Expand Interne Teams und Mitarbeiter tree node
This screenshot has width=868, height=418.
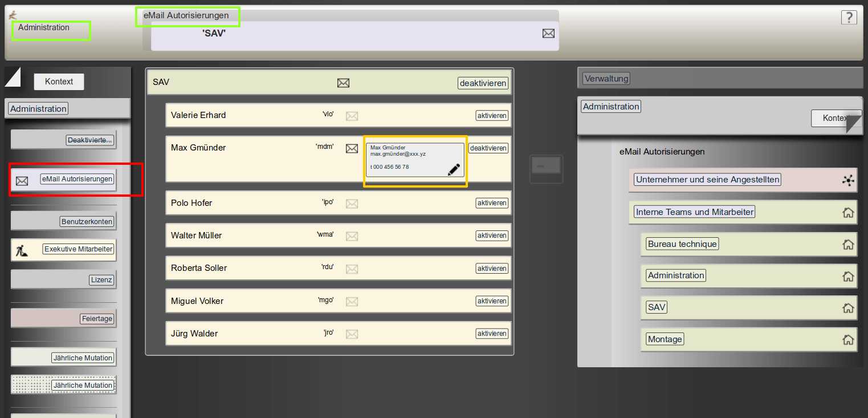(695, 212)
